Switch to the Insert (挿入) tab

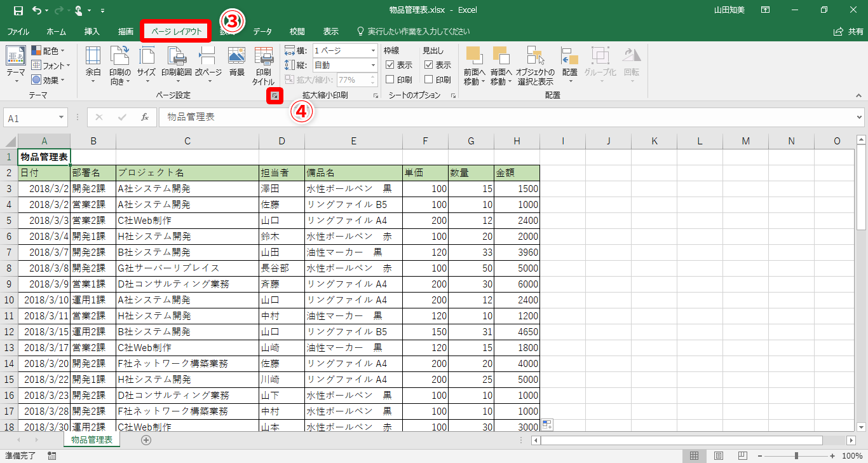point(92,31)
